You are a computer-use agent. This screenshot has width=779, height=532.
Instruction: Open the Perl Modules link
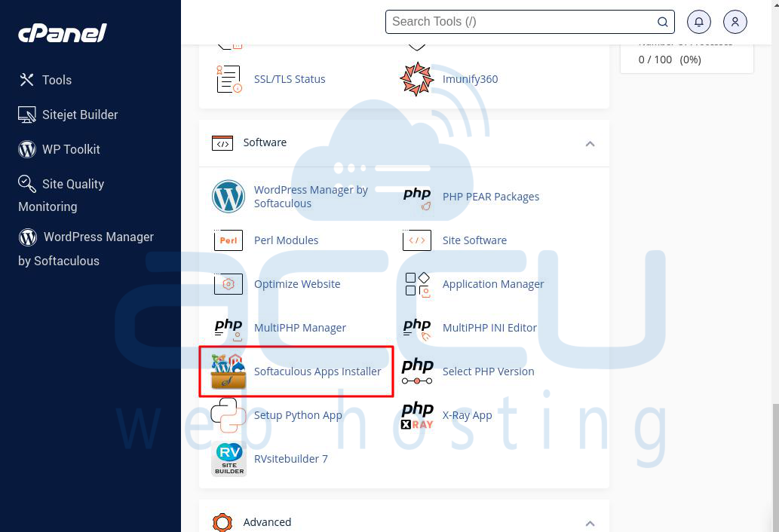[x=286, y=240]
